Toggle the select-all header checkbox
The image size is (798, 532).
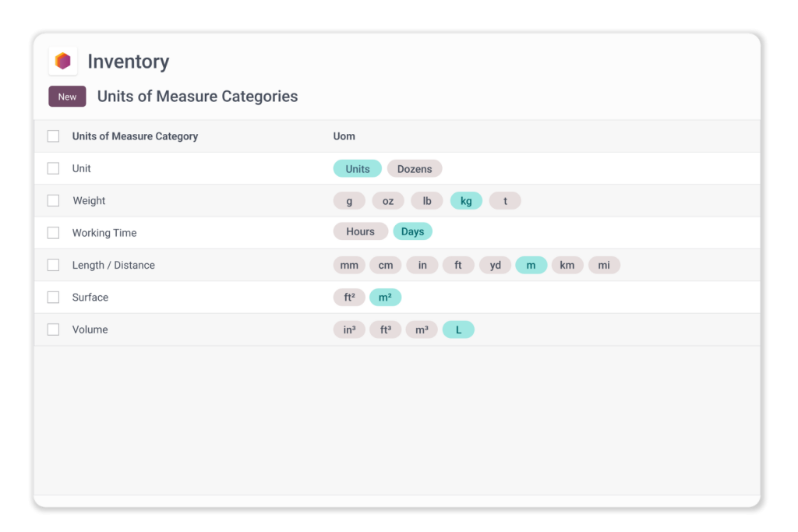pyautogui.click(x=53, y=136)
